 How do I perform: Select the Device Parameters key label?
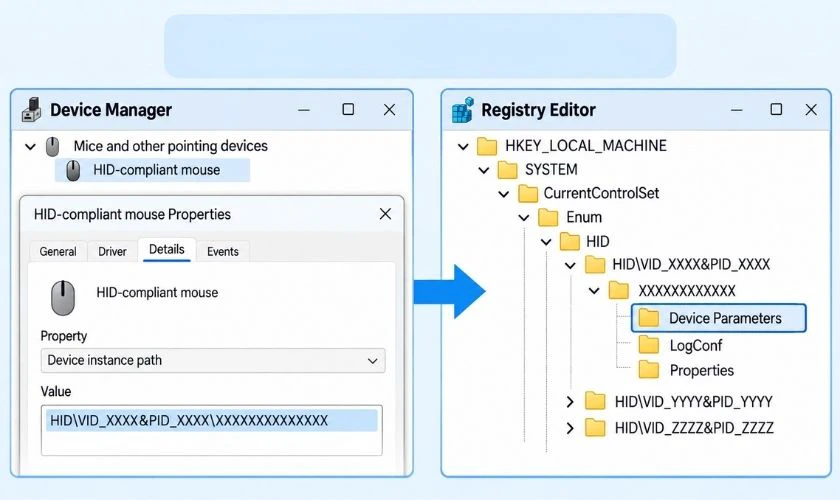[725, 318]
